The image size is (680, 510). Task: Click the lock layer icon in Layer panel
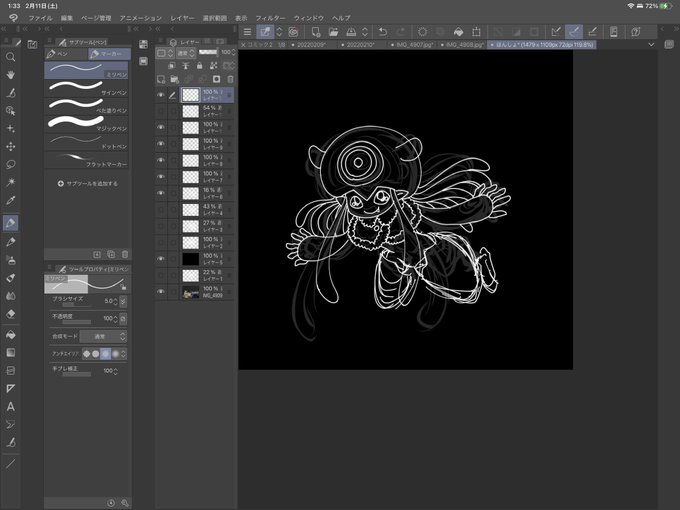(x=199, y=65)
